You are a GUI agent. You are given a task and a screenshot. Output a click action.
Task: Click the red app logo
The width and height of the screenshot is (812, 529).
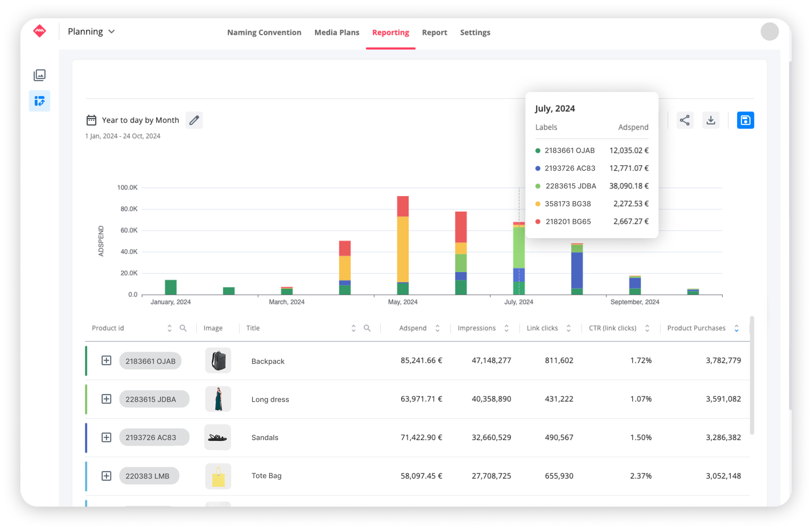pyautogui.click(x=39, y=31)
